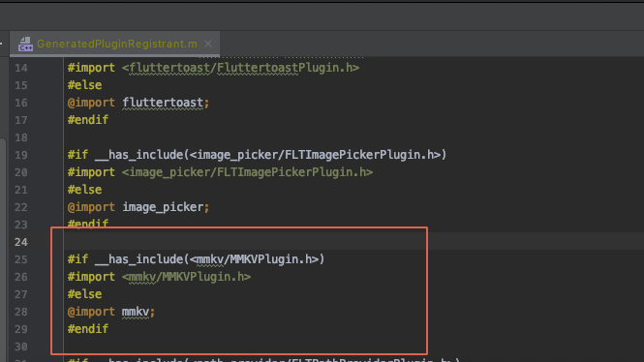Viewport: 644px width, 362px height.
Task: Click line number 18 in the gutter
Action: click(21, 137)
